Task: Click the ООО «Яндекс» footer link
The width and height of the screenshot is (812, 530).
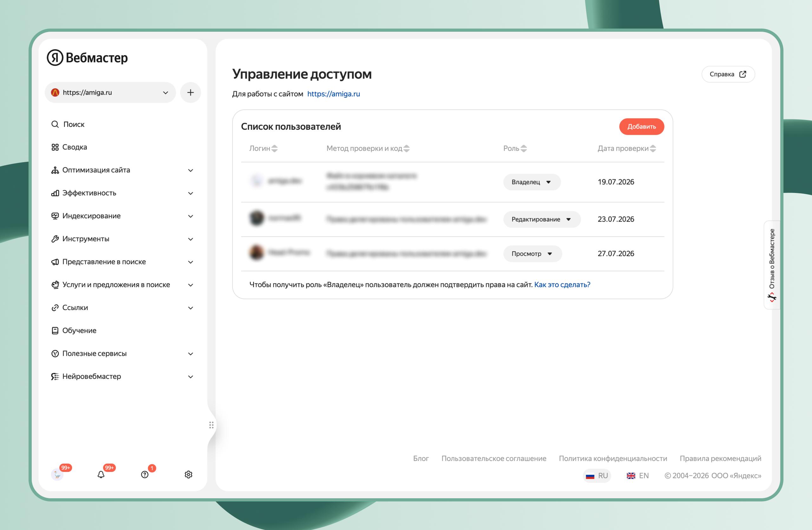Action: [736, 476]
